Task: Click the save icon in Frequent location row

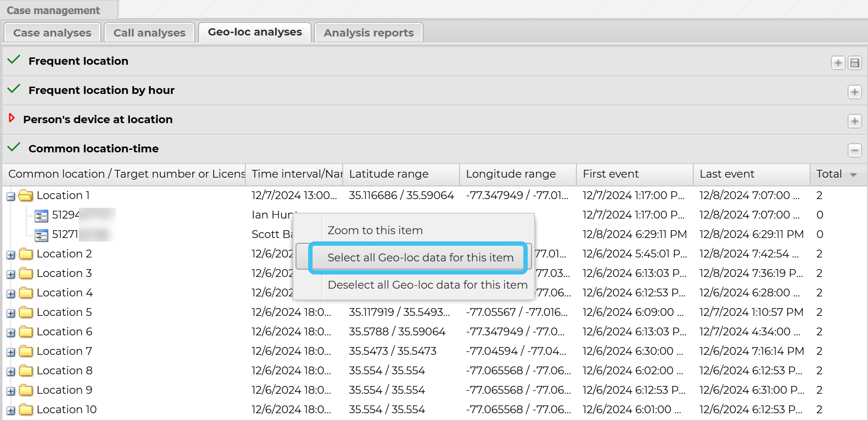Action: [x=854, y=63]
